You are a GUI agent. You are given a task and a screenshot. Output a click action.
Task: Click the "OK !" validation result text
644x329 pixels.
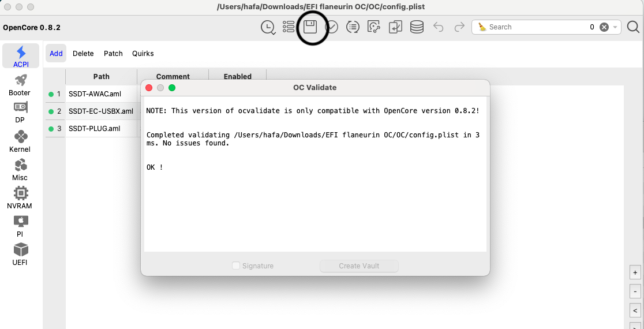click(155, 167)
